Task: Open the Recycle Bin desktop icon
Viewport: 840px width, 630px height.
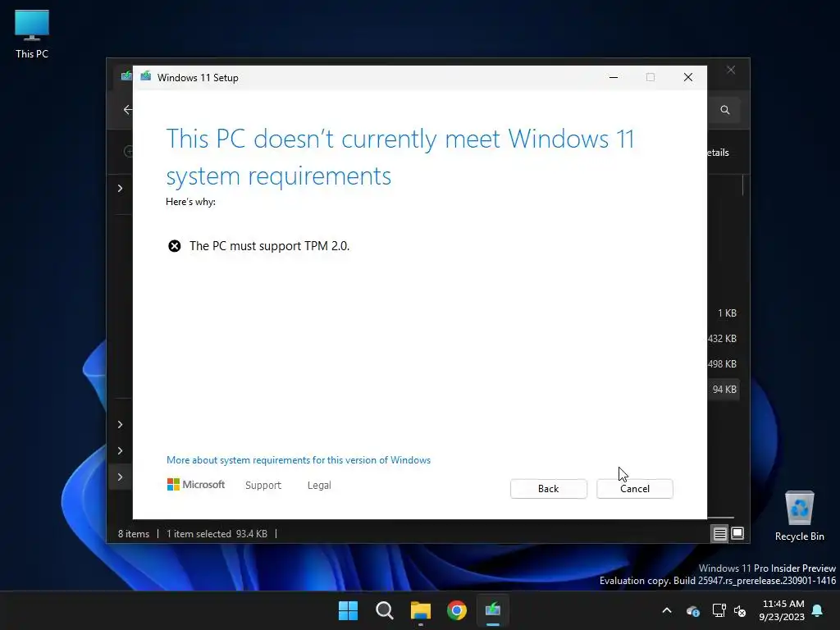Action: pos(799,516)
